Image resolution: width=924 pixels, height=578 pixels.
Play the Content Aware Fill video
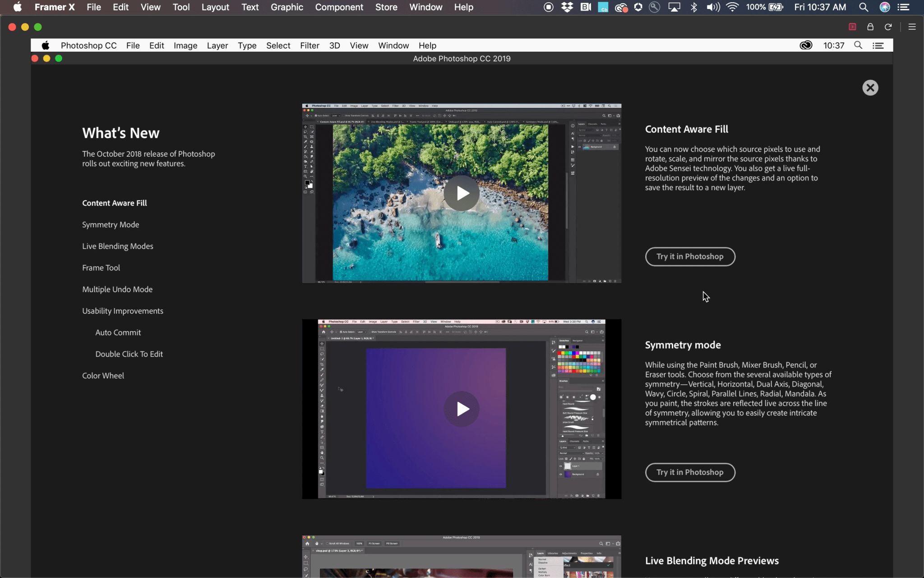(462, 193)
